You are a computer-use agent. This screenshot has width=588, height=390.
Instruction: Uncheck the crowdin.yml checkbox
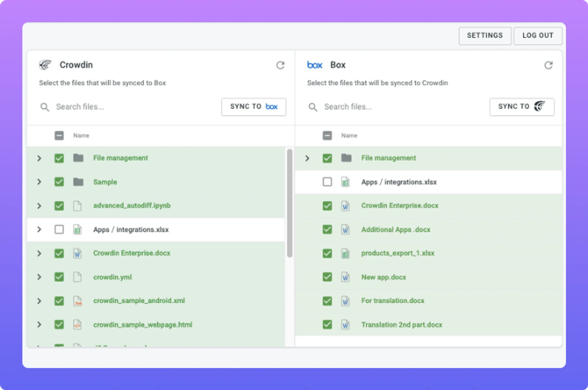coord(59,277)
